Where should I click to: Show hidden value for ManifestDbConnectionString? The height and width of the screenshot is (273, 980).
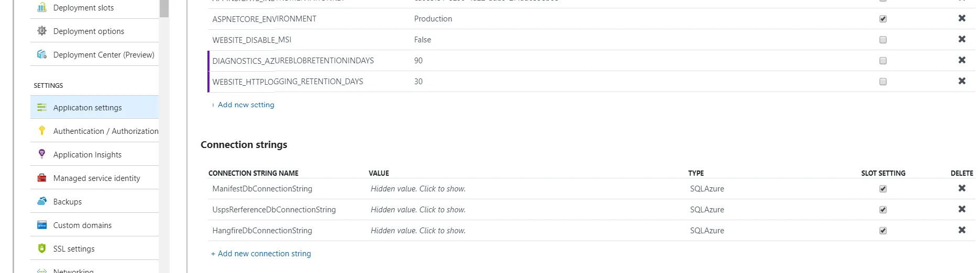click(x=418, y=189)
